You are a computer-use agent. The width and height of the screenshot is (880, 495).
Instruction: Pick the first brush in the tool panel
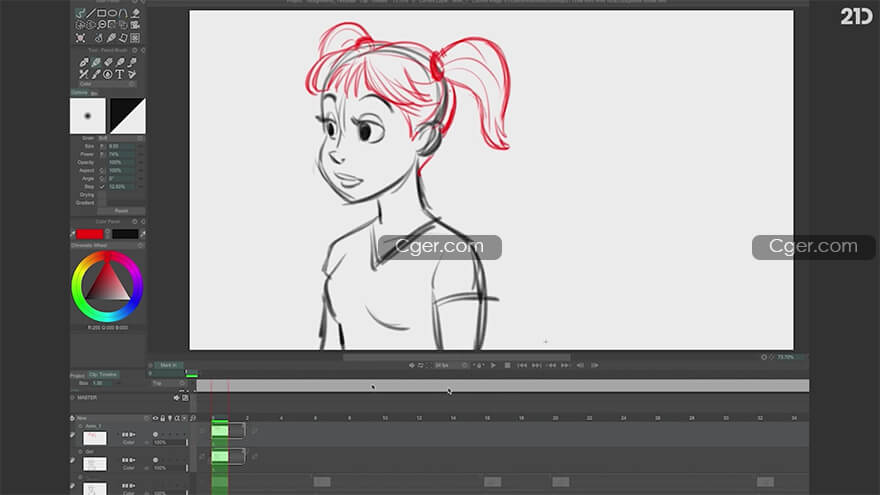point(84,62)
